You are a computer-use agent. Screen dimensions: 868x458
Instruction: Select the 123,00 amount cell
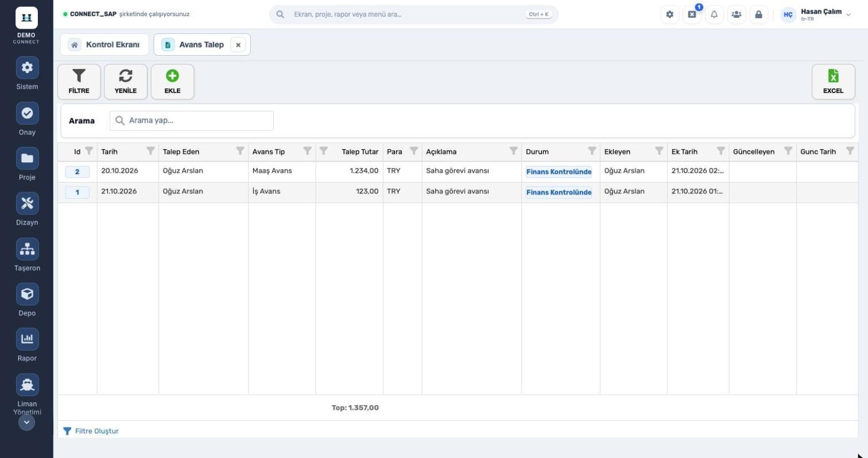(x=350, y=192)
